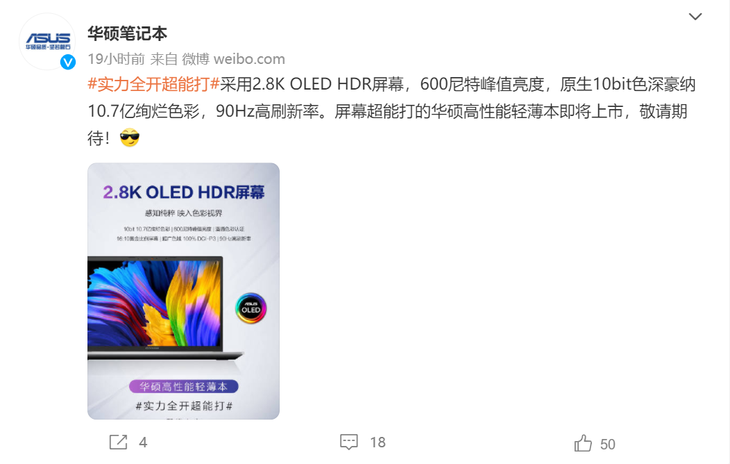Open the 2.8K OLED HDR屏幕 image thumbnail
This screenshot has height=464, width=730.
pyautogui.click(x=183, y=291)
